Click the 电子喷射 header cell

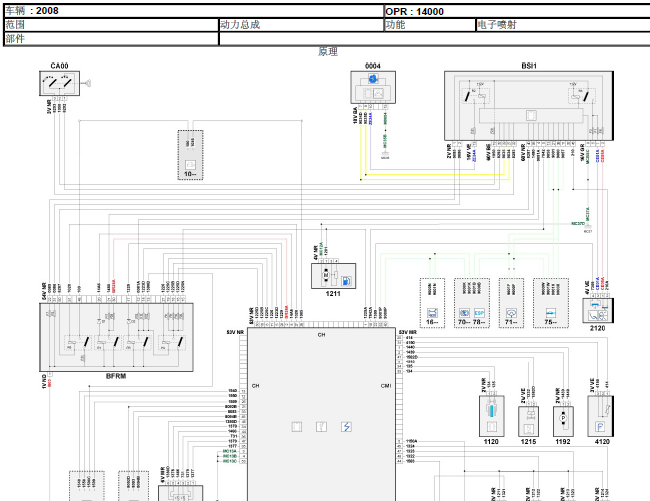[563, 25]
